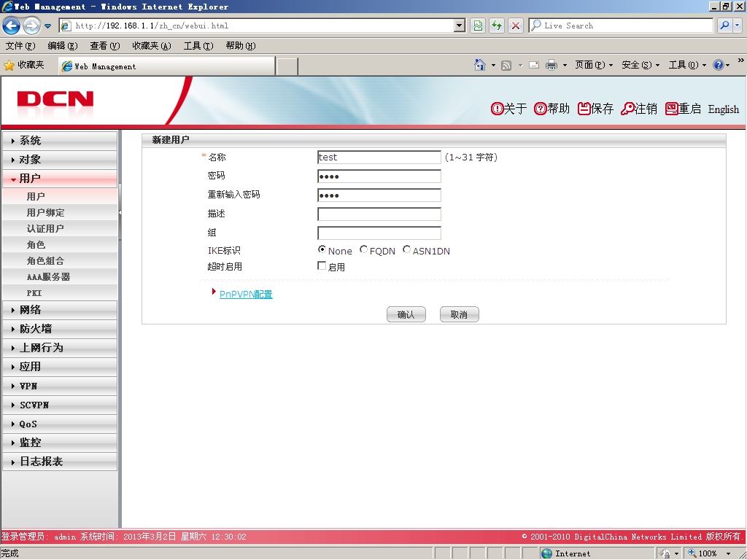Expand the 对象 sidebar section

click(60, 160)
